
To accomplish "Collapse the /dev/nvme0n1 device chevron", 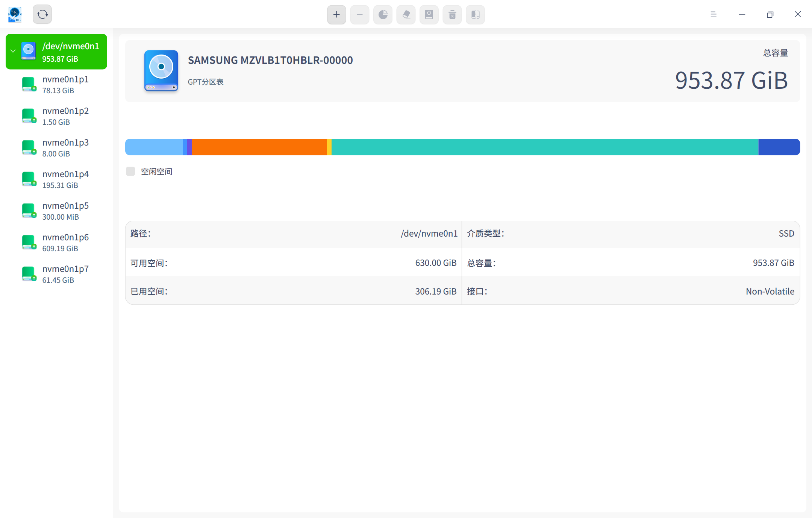I will [13, 51].
